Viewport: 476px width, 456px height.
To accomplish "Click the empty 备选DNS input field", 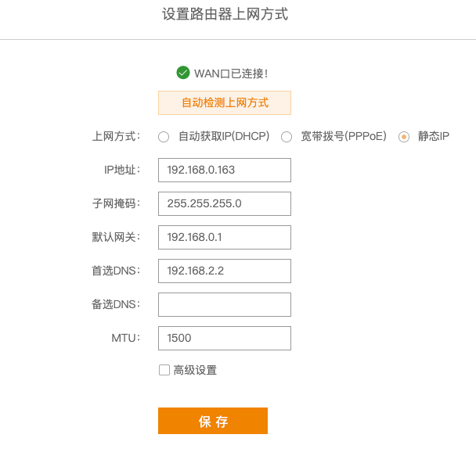I will coord(225,304).
